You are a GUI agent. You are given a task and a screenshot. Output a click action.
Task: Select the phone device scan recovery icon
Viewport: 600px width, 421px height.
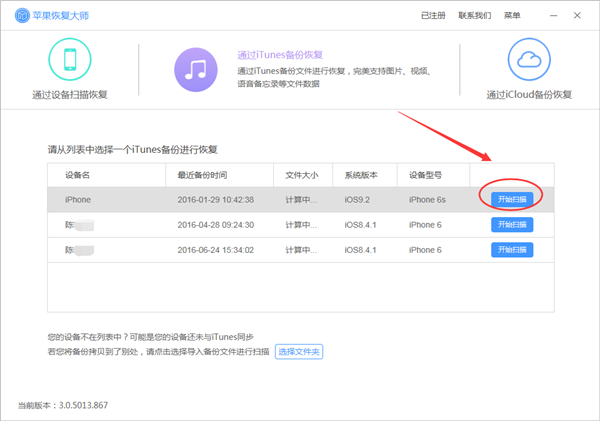(70, 59)
